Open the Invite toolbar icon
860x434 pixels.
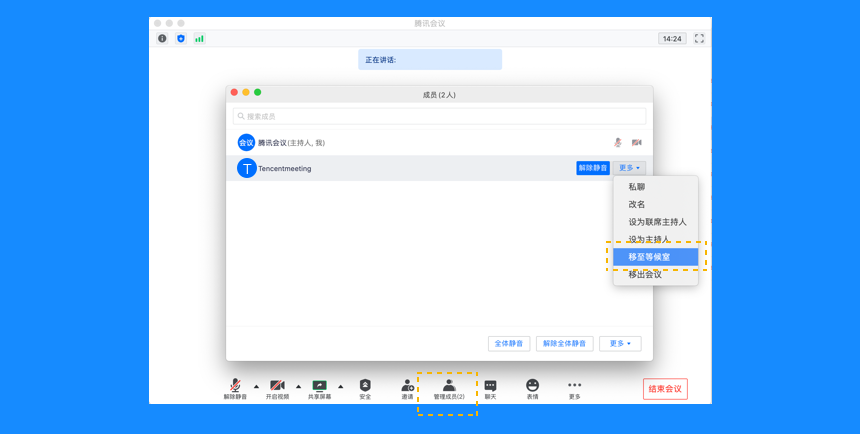408,389
